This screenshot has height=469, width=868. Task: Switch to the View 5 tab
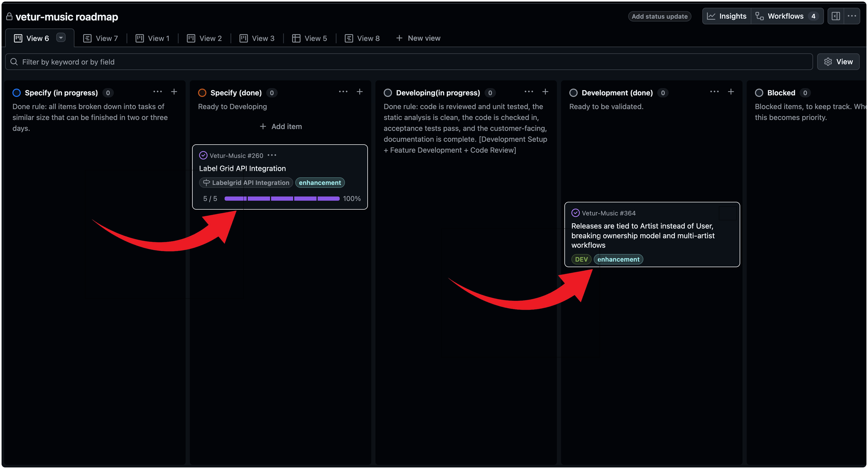pos(310,38)
